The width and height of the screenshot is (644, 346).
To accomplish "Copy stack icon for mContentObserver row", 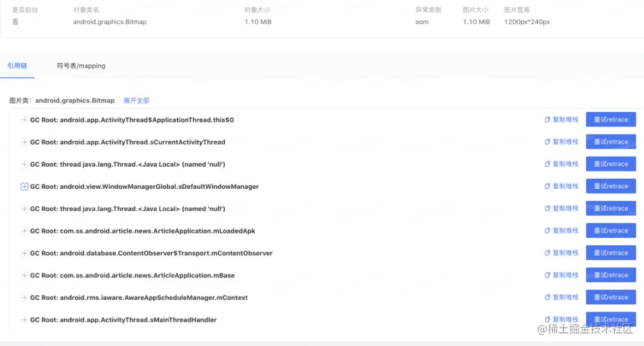I will [547, 253].
